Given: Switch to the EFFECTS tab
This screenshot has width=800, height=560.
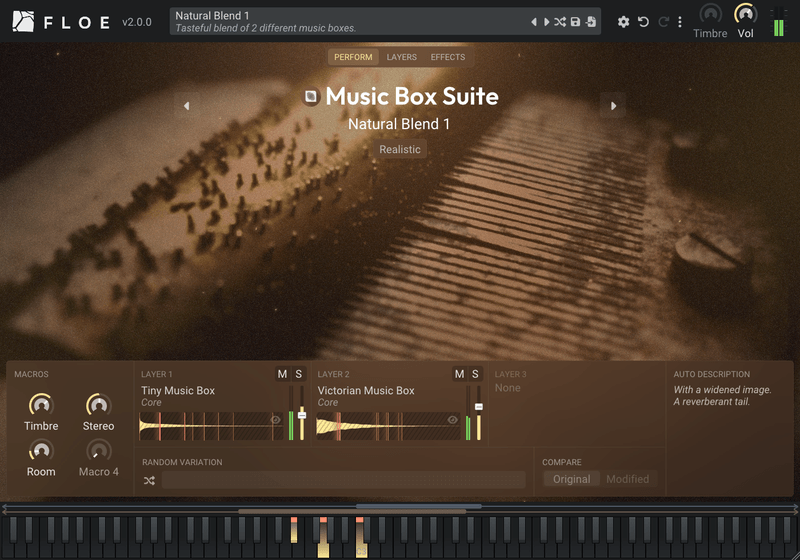Looking at the screenshot, I should [447, 57].
